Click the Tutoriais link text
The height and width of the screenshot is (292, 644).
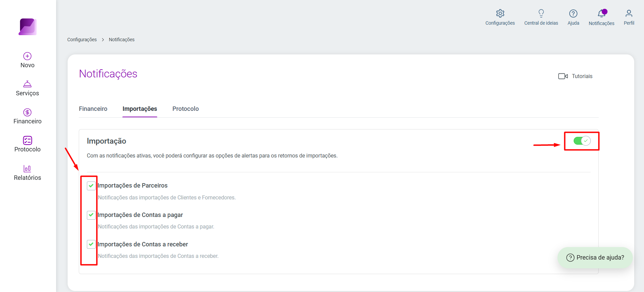582,76
